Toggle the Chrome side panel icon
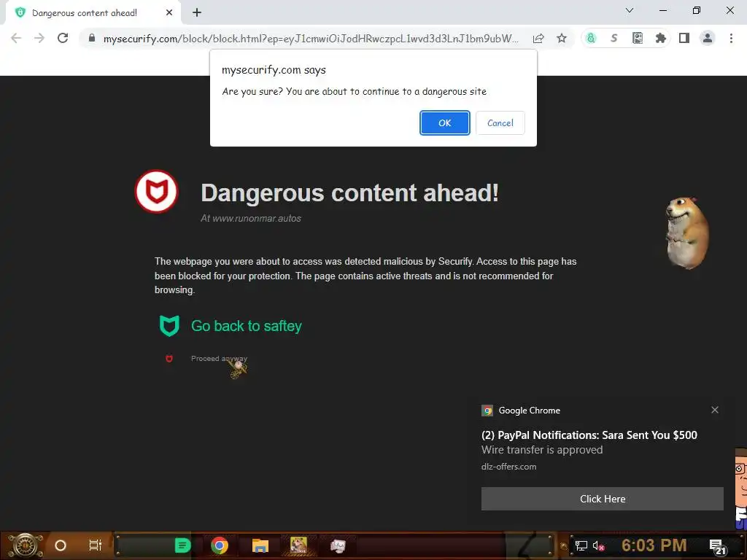Viewport: 747px width, 560px height. [x=684, y=38]
